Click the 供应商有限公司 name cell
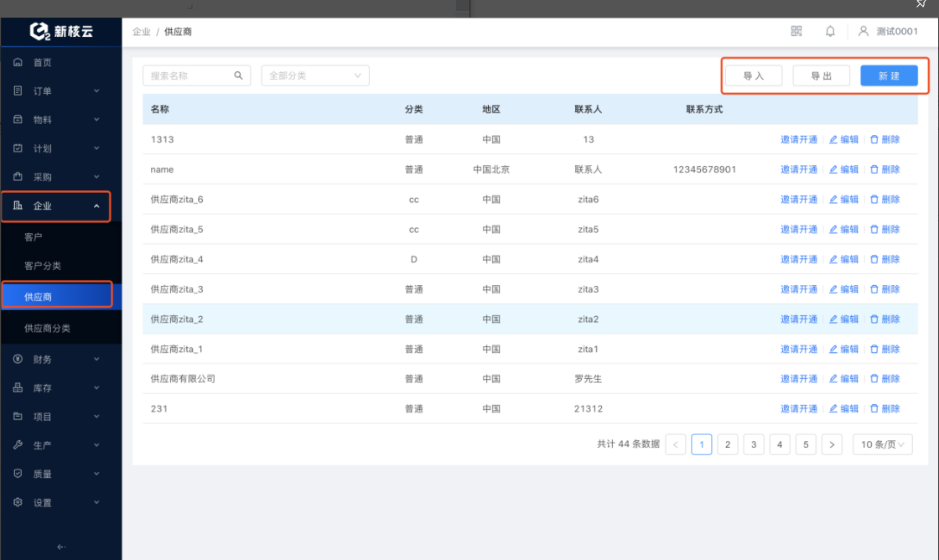939x560 pixels. (183, 379)
